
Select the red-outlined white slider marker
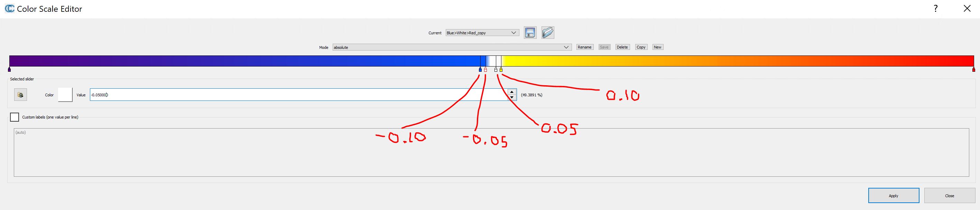[x=486, y=69]
